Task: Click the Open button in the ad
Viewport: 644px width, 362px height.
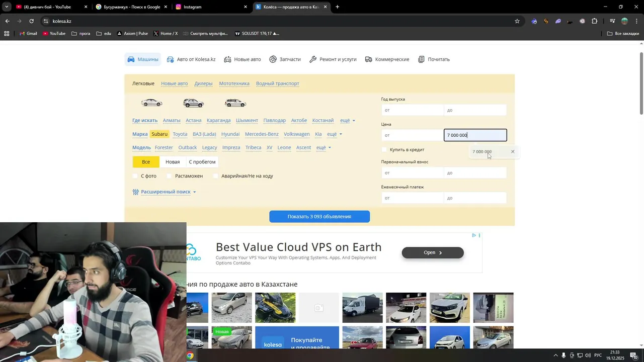Action: click(433, 252)
